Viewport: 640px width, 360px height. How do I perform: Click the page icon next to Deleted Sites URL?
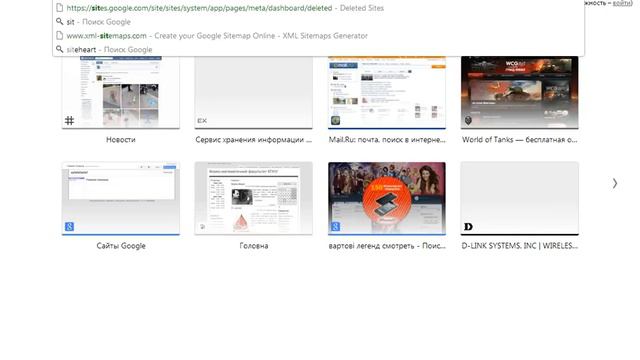60,8
